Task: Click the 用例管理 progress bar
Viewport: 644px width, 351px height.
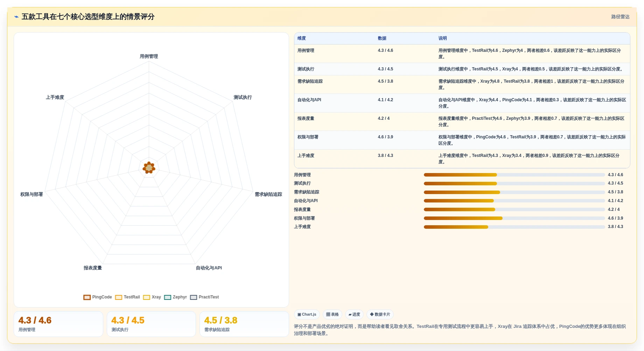Action: pos(514,175)
